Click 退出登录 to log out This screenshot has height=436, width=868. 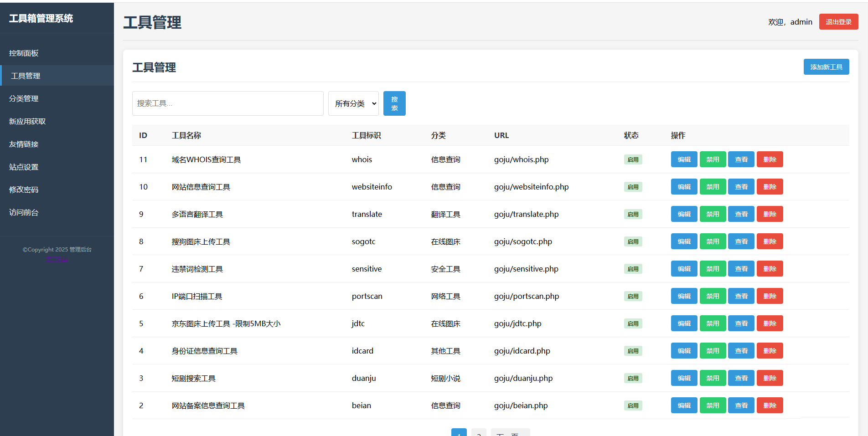click(x=838, y=21)
